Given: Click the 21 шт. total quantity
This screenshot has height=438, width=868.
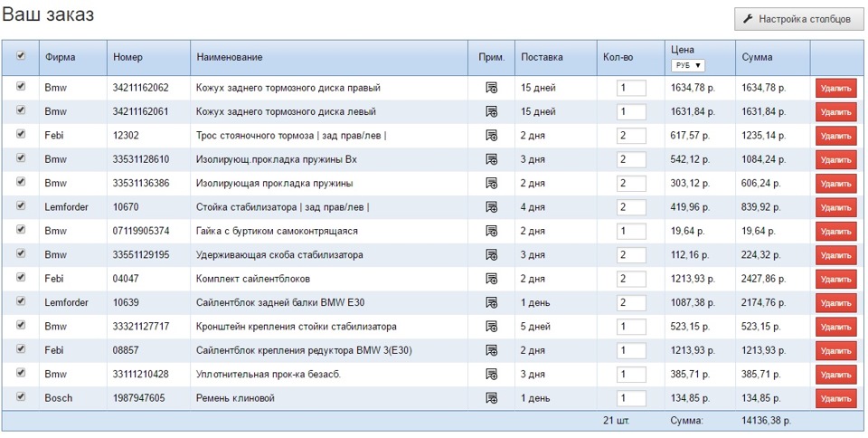Looking at the screenshot, I should 616,421.
